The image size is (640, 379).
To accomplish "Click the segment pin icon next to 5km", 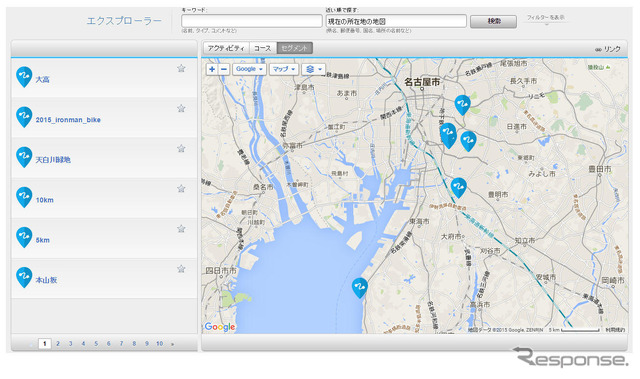I will [24, 237].
